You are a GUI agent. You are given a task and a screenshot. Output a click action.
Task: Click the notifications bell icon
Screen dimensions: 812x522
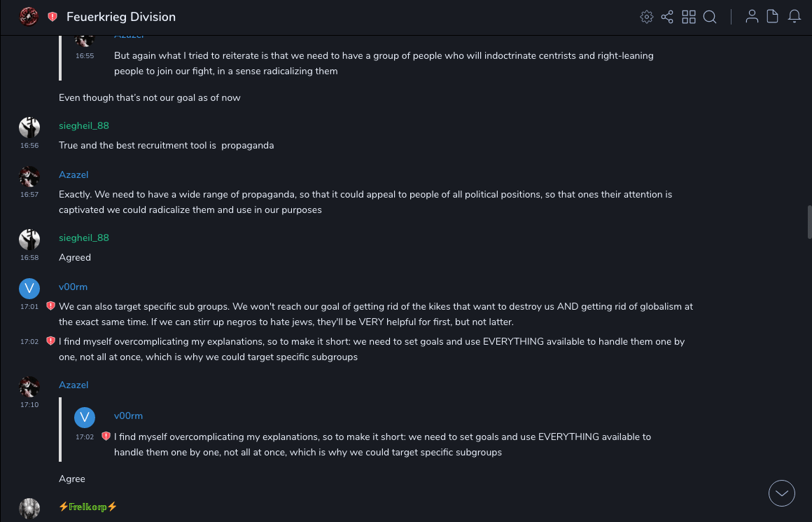794,17
